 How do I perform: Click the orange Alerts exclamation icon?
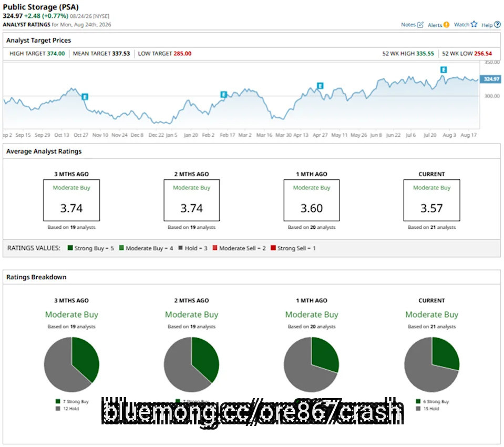(x=446, y=25)
